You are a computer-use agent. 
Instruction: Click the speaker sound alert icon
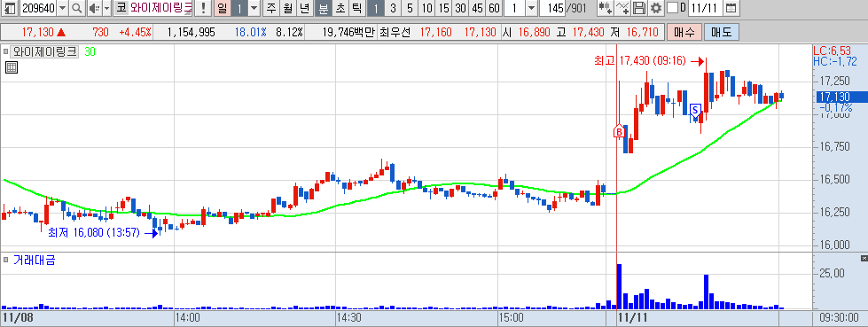click(x=94, y=8)
